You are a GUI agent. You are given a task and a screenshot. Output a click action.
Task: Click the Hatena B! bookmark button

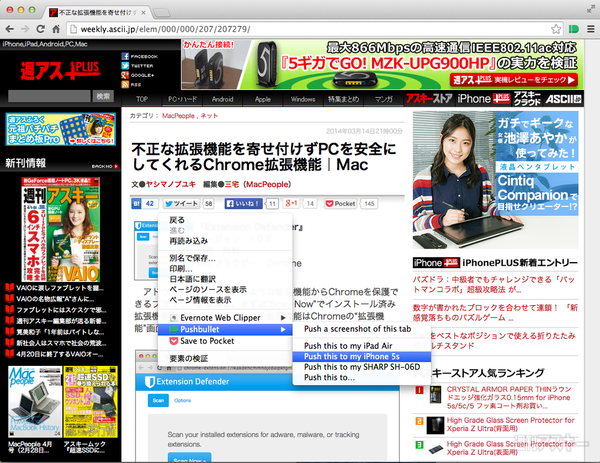click(144, 204)
